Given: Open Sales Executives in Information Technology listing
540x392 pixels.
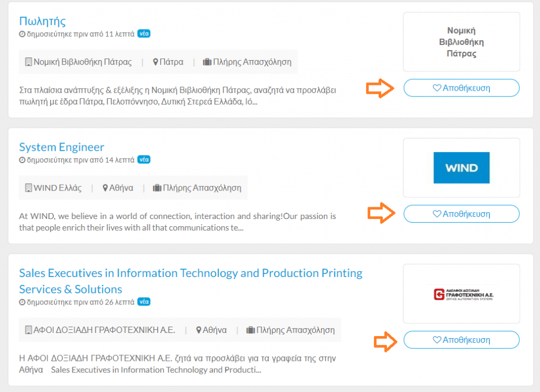Looking at the screenshot, I should [191, 281].
